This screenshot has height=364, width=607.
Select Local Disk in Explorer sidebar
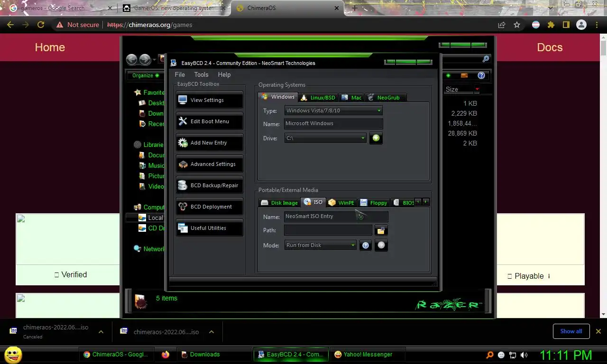pos(151,218)
